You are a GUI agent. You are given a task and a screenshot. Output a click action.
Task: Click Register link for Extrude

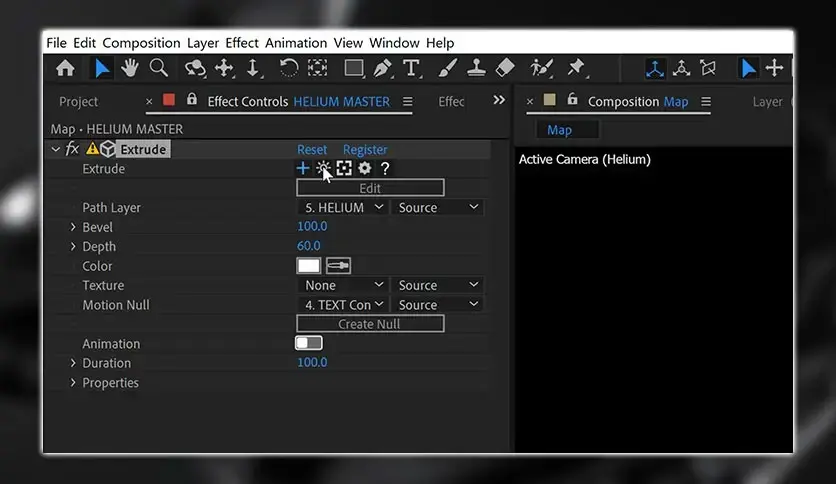pyautogui.click(x=365, y=150)
